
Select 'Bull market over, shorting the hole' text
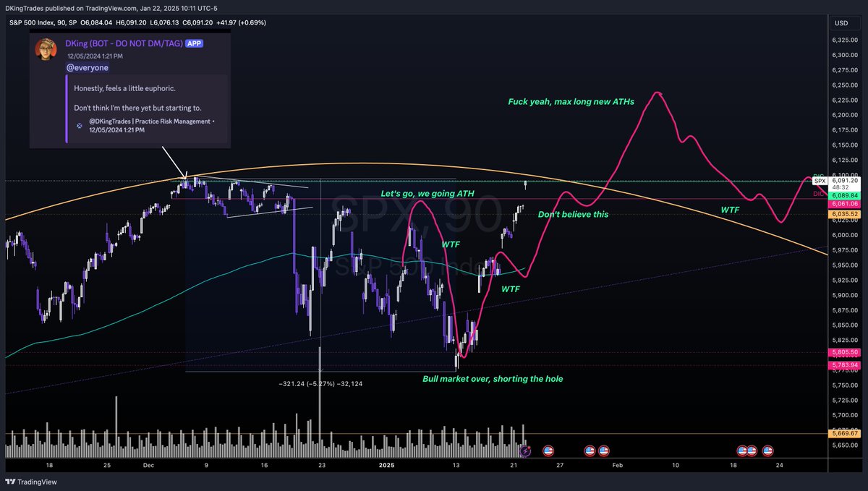(x=493, y=378)
